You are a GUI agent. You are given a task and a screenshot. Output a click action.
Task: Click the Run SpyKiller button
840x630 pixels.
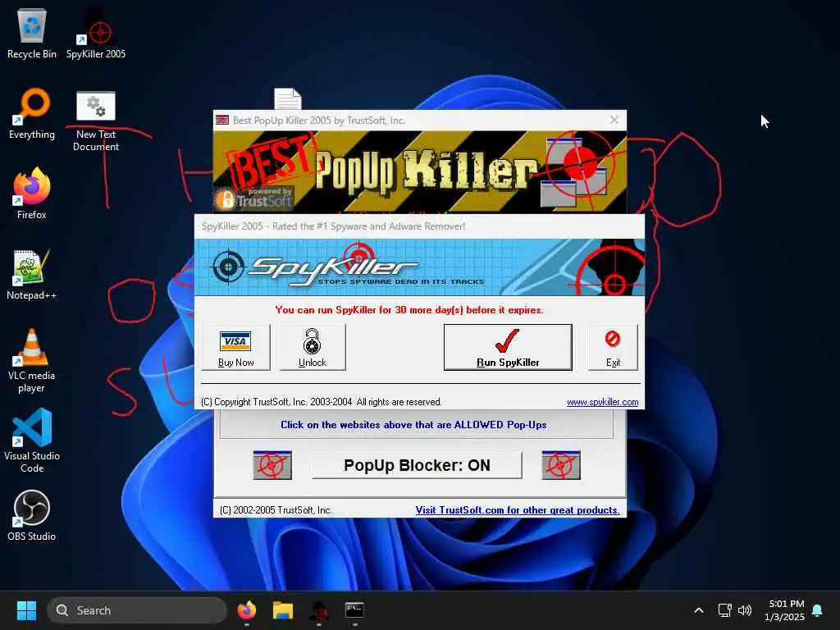(508, 347)
